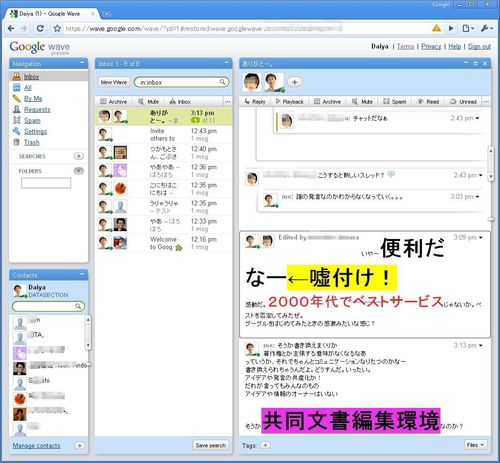
Task: Open the wrench tools menu
Action: click(x=486, y=28)
